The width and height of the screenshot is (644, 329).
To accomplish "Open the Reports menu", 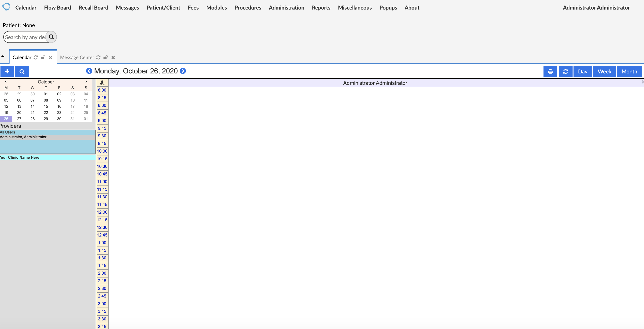I will pyautogui.click(x=321, y=7).
